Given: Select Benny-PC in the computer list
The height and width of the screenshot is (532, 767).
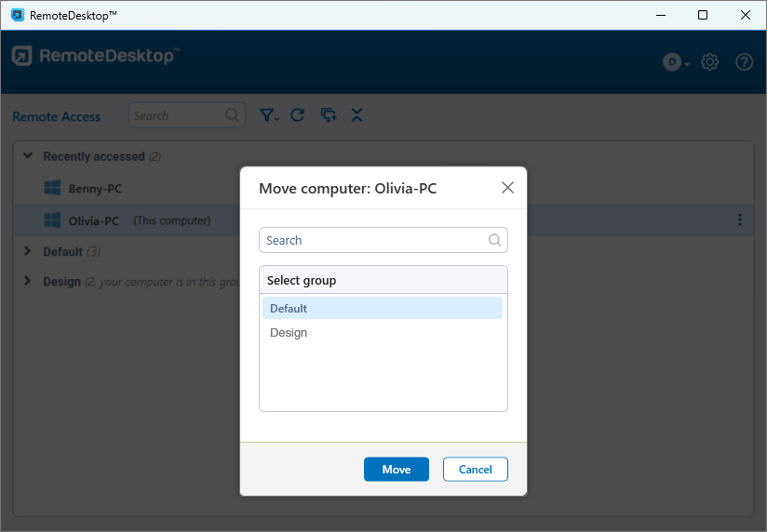Looking at the screenshot, I should (x=95, y=189).
